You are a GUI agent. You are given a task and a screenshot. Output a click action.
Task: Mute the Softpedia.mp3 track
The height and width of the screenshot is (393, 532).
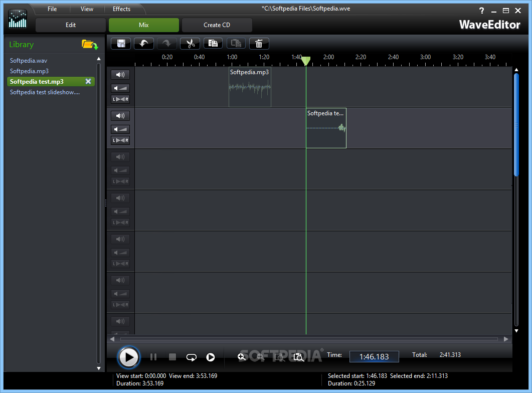tap(120, 75)
